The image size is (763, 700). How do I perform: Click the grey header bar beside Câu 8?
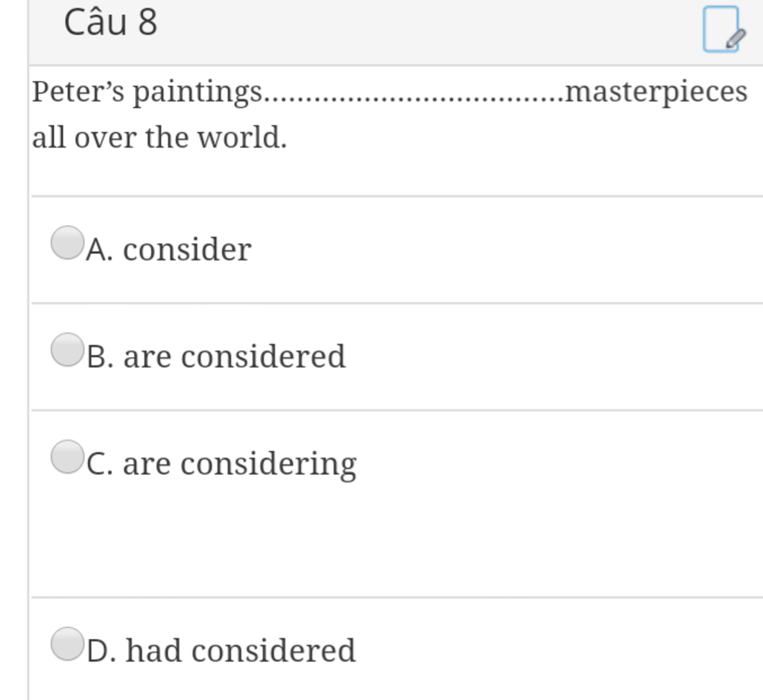point(396,32)
